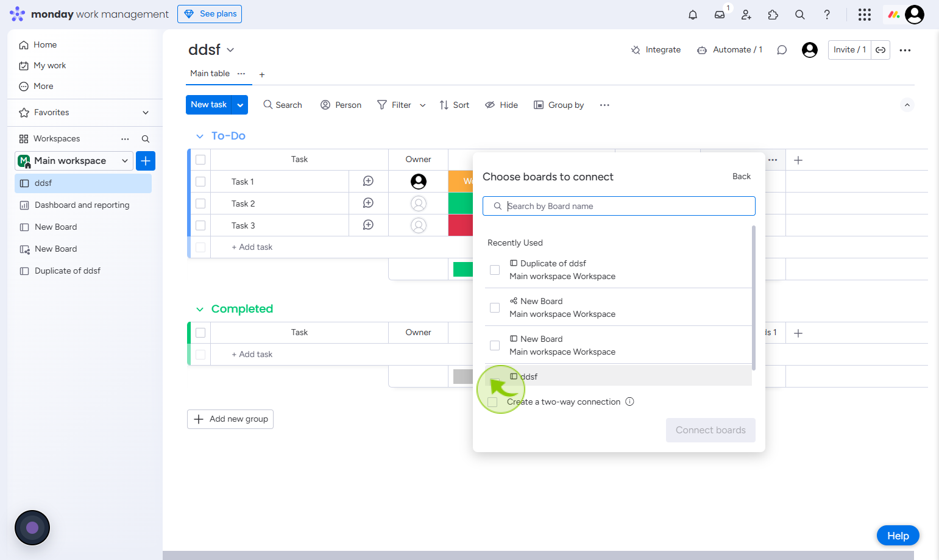Open Dashboard and reporting board
This screenshot has height=560, width=939.
83,205
